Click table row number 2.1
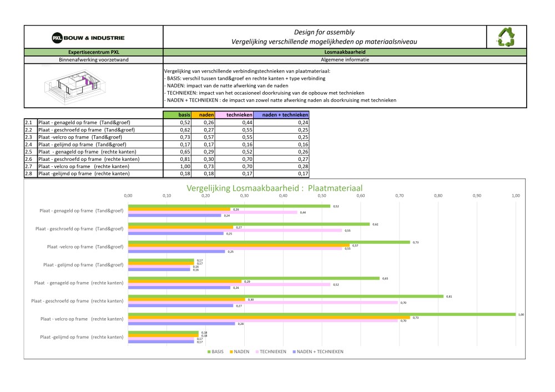 [x=31, y=123]
